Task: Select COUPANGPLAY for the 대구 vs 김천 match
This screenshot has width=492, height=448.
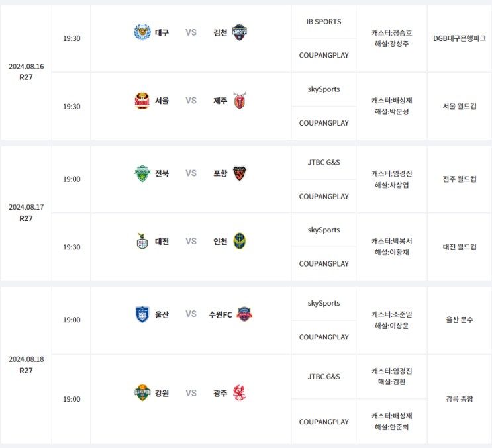Action: click(x=324, y=55)
